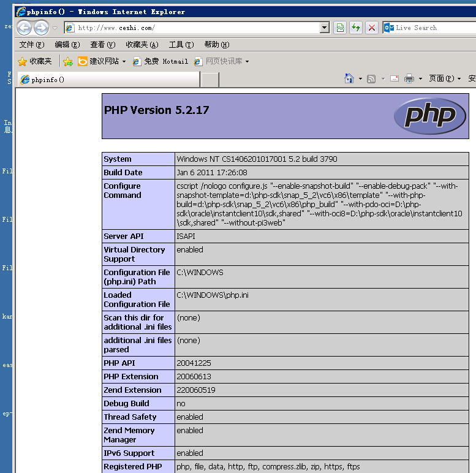Refresh the page with the green arrows icon

355,28
